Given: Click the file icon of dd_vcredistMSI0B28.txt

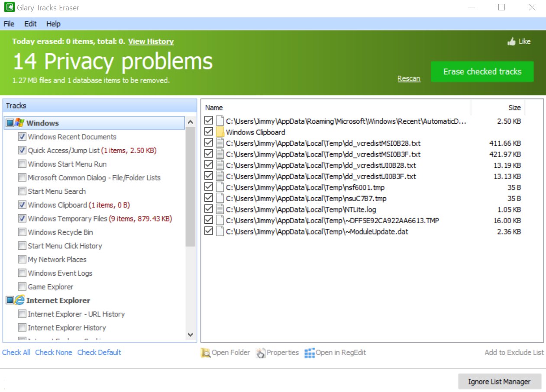Looking at the screenshot, I should tap(220, 143).
